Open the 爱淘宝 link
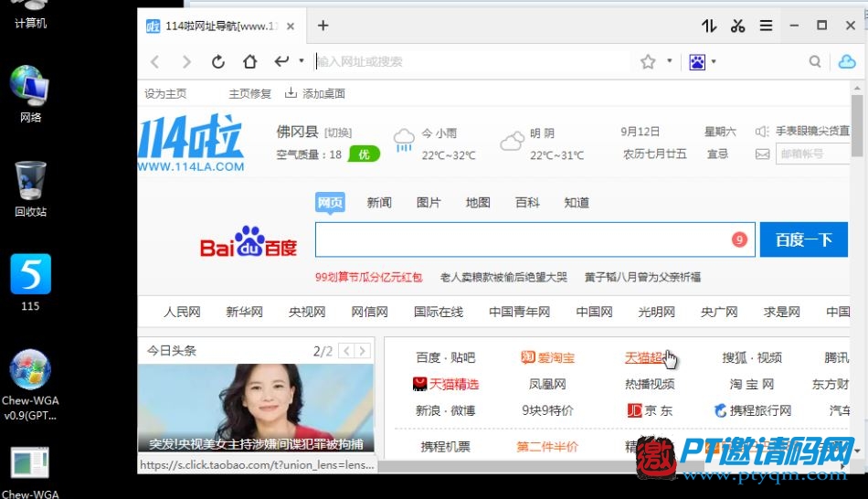The image size is (868, 499). tap(547, 357)
